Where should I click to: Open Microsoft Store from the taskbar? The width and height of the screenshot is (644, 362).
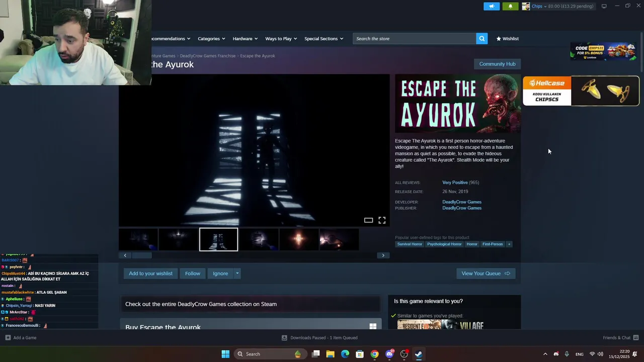pyautogui.click(x=360, y=354)
